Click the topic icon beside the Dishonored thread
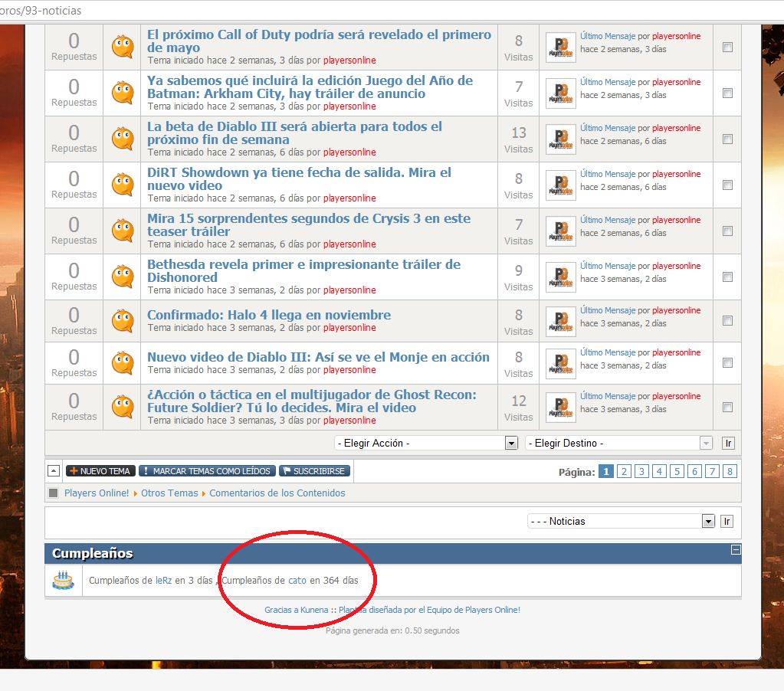Viewport: 784px width, 691px height. coord(123,277)
